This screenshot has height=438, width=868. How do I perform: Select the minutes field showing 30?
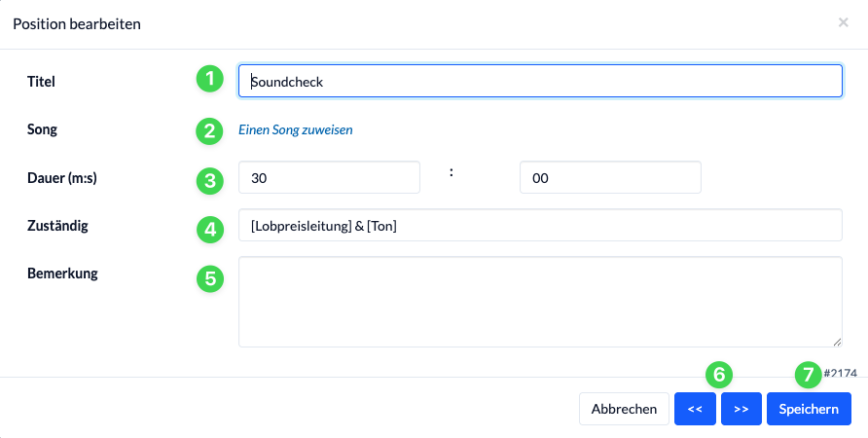point(329,177)
